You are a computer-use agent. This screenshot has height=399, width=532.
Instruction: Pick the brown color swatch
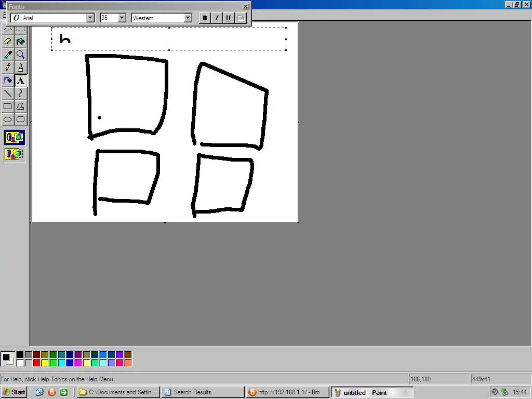(x=128, y=355)
